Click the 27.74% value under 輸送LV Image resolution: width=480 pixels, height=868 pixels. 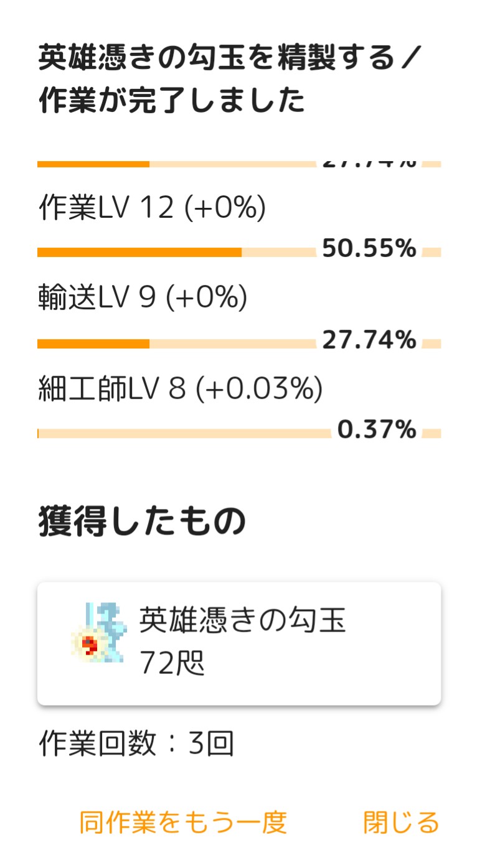point(369,340)
